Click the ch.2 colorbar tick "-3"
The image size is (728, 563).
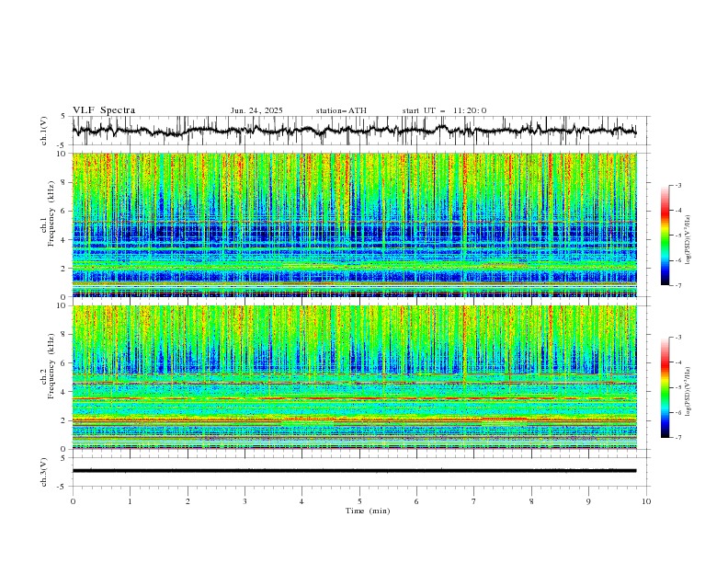pyautogui.click(x=678, y=338)
